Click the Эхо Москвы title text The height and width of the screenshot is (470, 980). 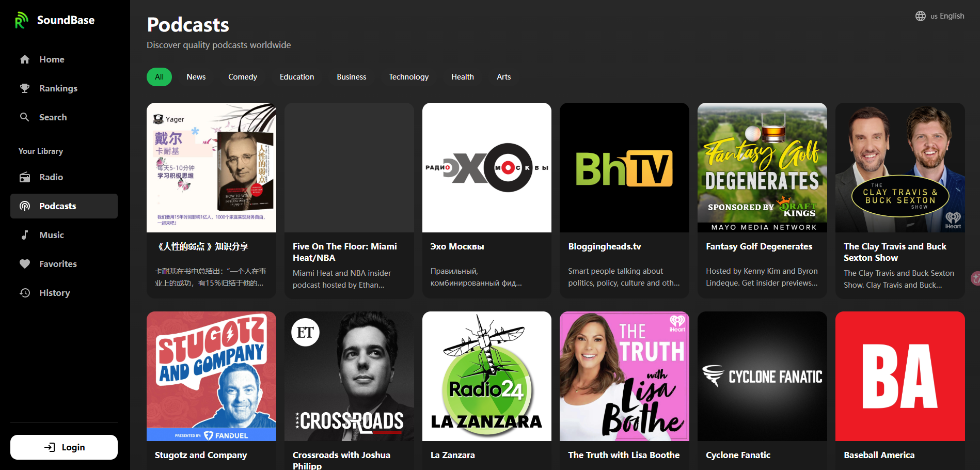(457, 246)
